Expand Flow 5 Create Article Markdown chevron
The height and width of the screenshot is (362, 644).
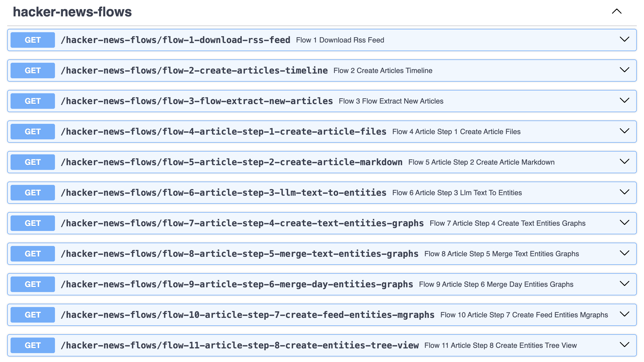[624, 162]
